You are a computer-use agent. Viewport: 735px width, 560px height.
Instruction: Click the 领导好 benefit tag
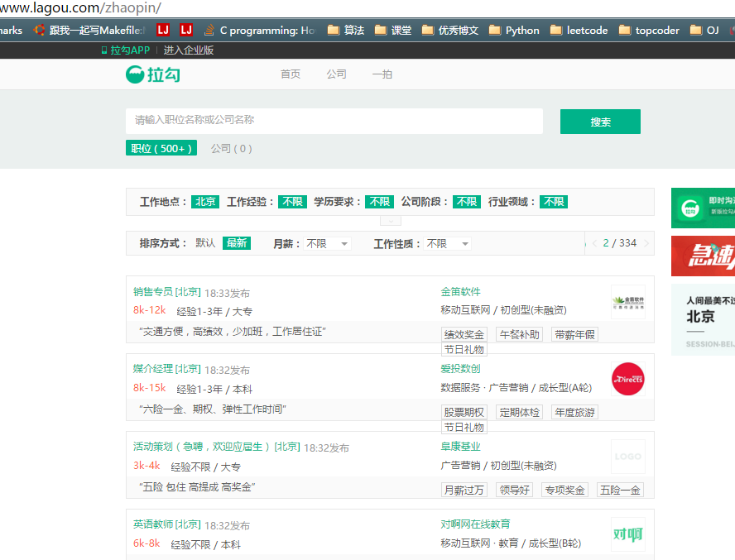[x=514, y=491]
